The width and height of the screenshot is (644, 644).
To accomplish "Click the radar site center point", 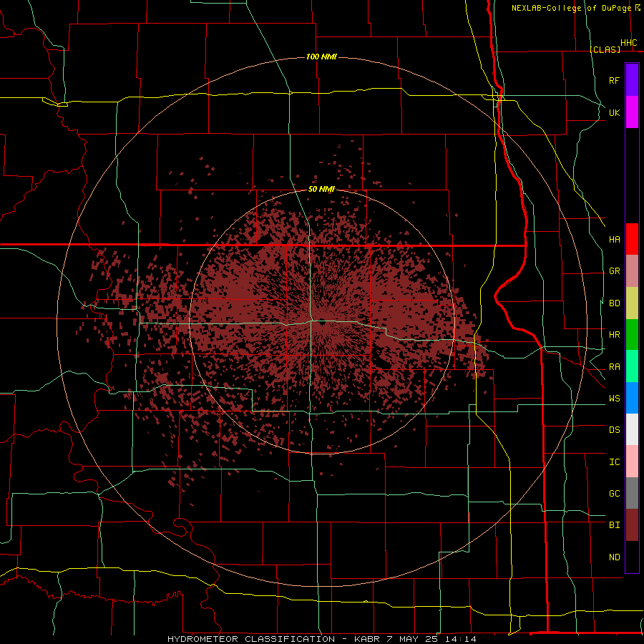I will pyautogui.click(x=321, y=322).
